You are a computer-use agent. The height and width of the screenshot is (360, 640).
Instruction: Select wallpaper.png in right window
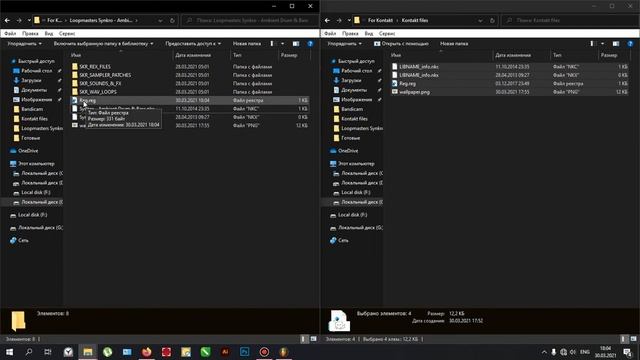pyautogui.click(x=414, y=92)
